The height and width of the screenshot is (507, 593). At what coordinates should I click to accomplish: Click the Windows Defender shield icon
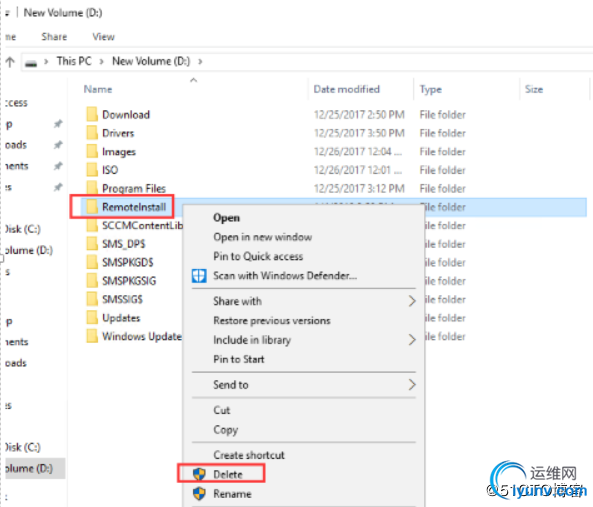(x=199, y=276)
